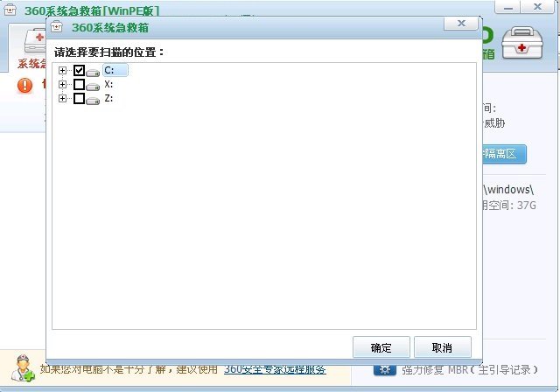Click the gear icon beside 强力修复 MBR
This screenshot has width=560, height=392.
click(x=385, y=369)
